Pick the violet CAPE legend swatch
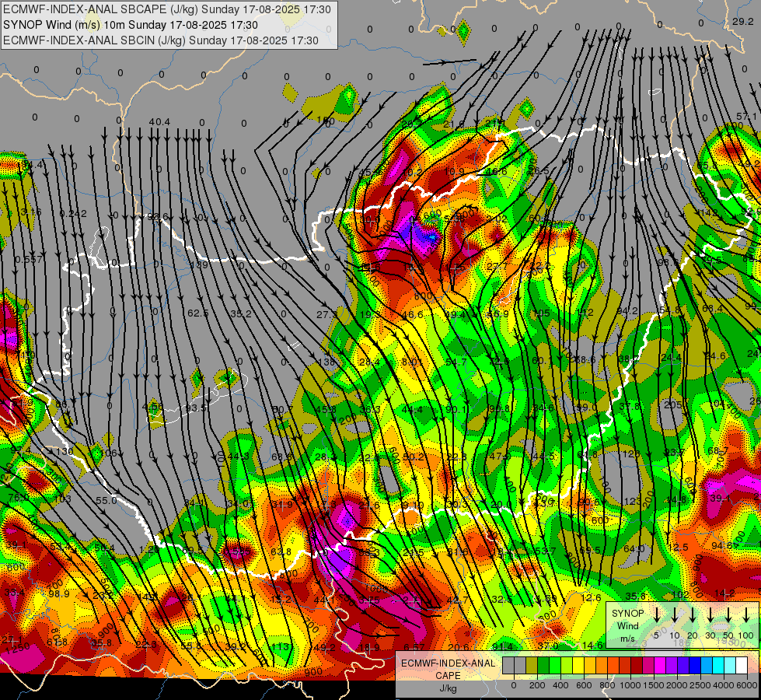The height and width of the screenshot is (700, 761). 672,666
